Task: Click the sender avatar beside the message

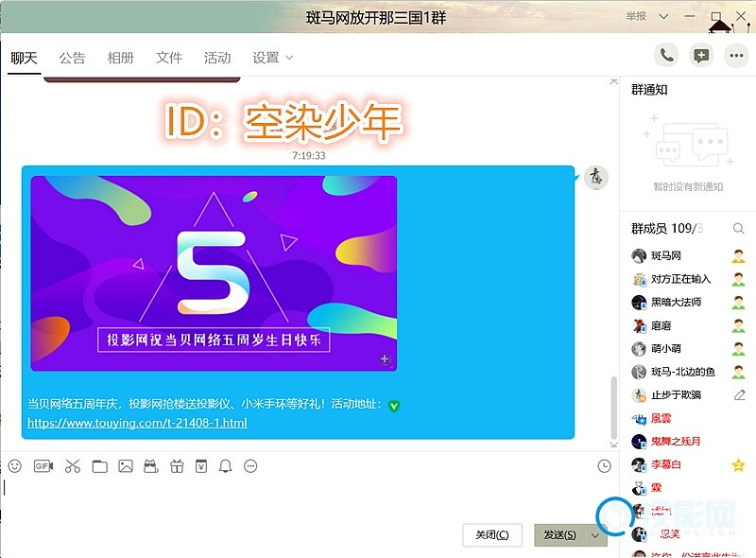Action: (596, 178)
